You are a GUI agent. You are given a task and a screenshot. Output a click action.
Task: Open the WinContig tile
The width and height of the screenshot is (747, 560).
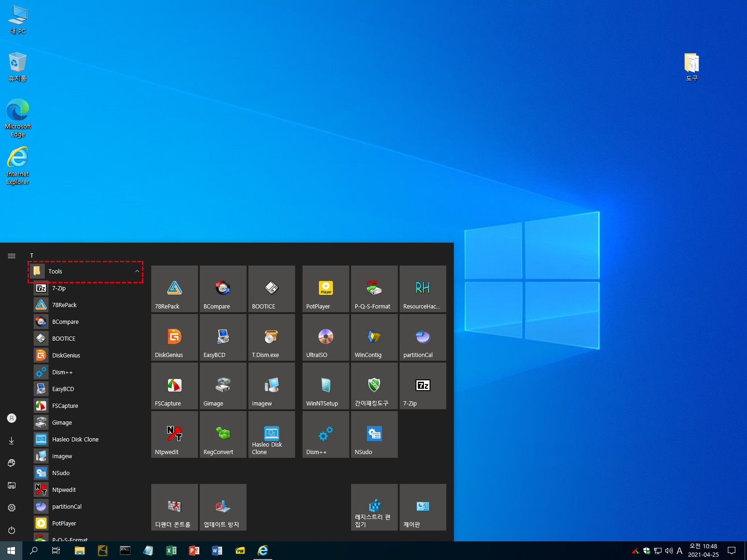pos(374,337)
